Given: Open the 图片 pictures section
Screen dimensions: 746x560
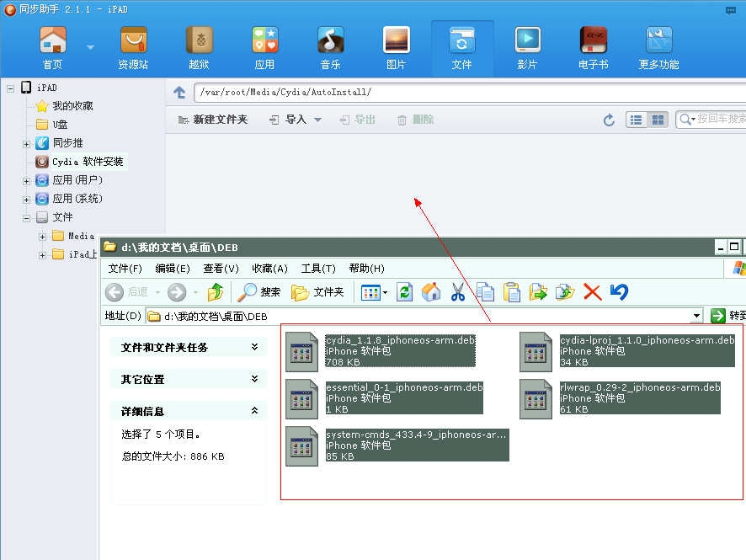Looking at the screenshot, I should pos(396,47).
